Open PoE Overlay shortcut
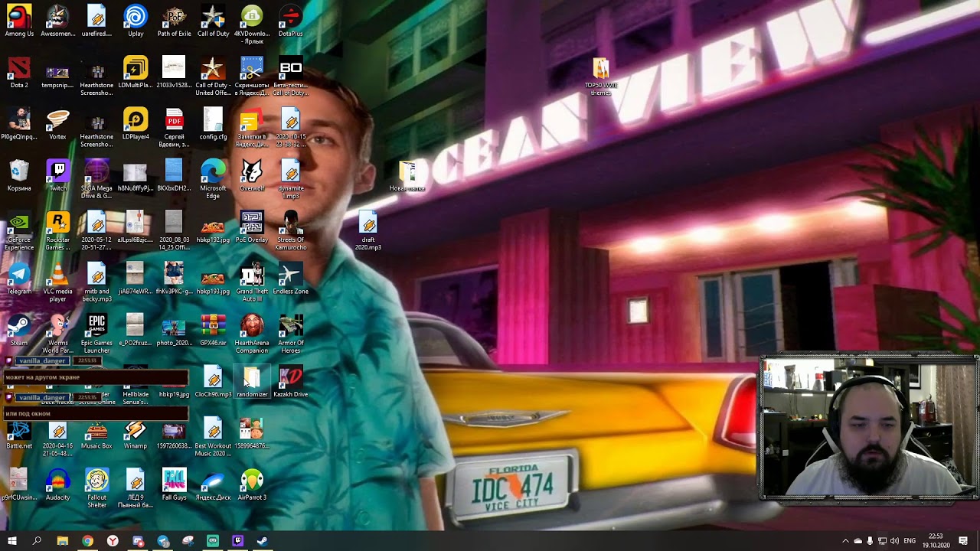 (x=252, y=227)
